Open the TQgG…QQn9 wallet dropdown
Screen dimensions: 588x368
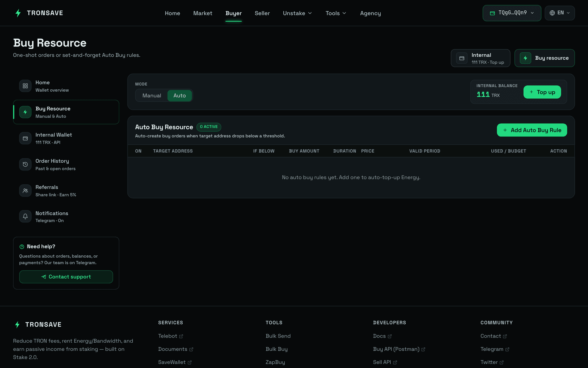[x=512, y=13]
